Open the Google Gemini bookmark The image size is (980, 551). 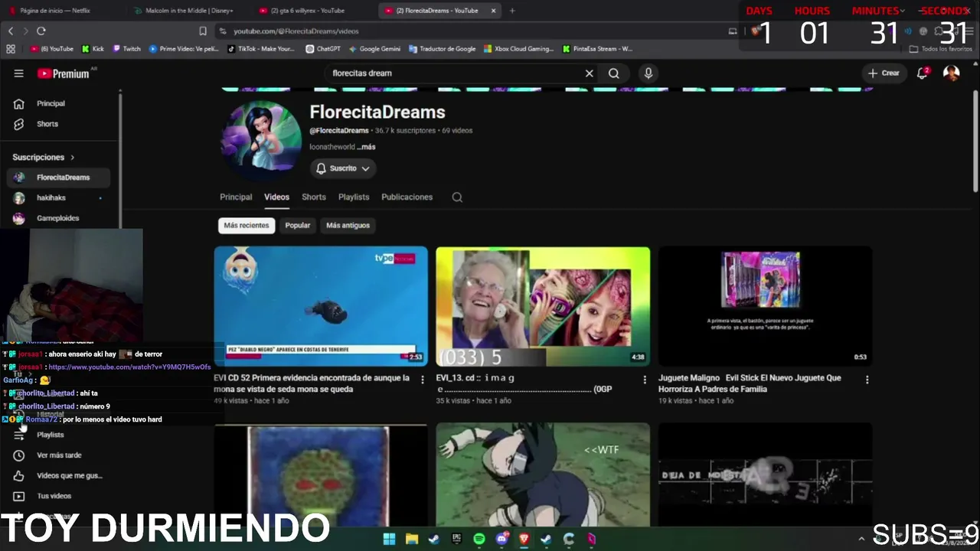[374, 49]
